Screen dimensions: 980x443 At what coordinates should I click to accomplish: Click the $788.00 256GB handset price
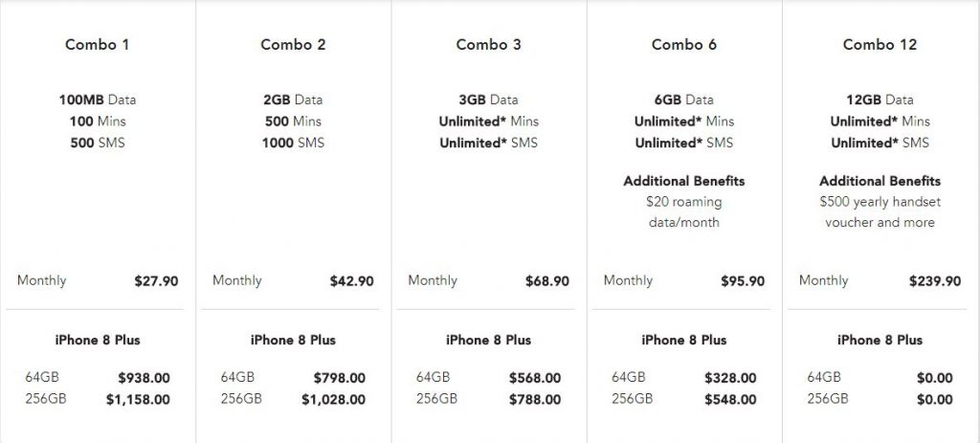[x=534, y=400]
